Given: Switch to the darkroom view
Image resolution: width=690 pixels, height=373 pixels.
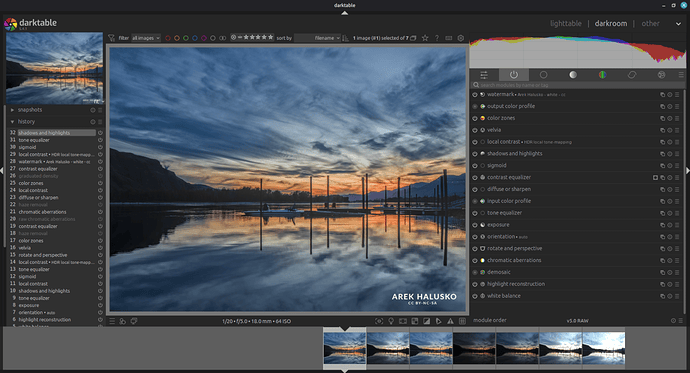Looking at the screenshot, I should (x=611, y=23).
